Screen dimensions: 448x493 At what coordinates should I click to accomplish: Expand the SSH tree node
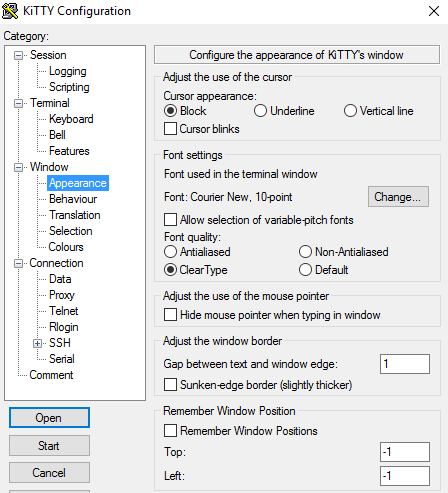[x=38, y=343]
